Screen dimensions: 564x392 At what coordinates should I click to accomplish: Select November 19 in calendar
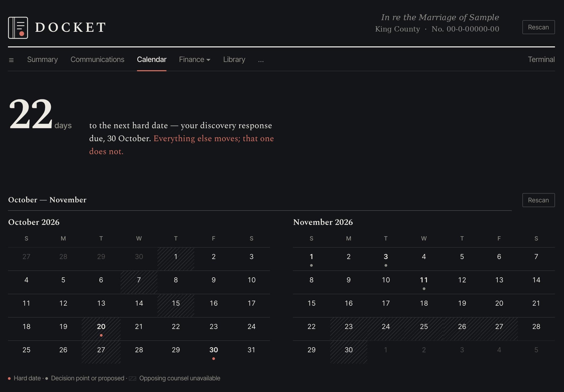pos(462,306)
